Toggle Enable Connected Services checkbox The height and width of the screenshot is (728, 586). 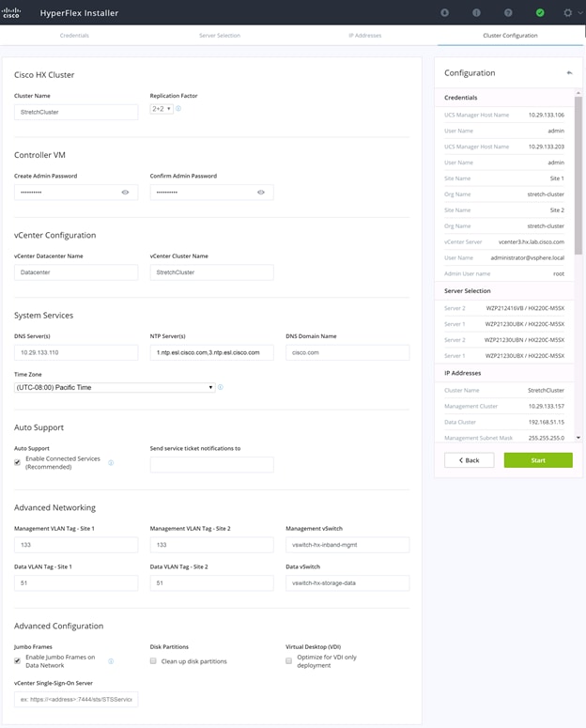click(17, 462)
